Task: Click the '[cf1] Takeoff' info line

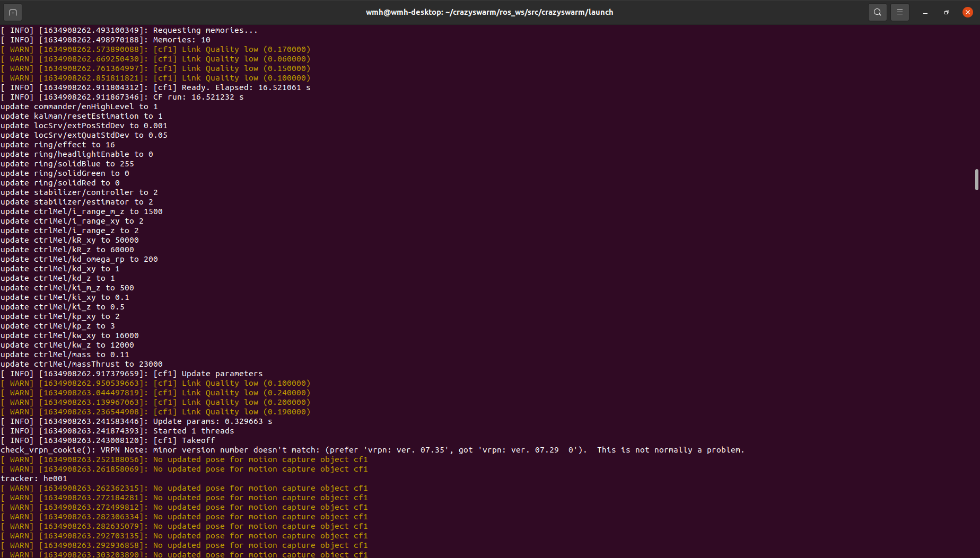Action: pyautogui.click(x=108, y=440)
